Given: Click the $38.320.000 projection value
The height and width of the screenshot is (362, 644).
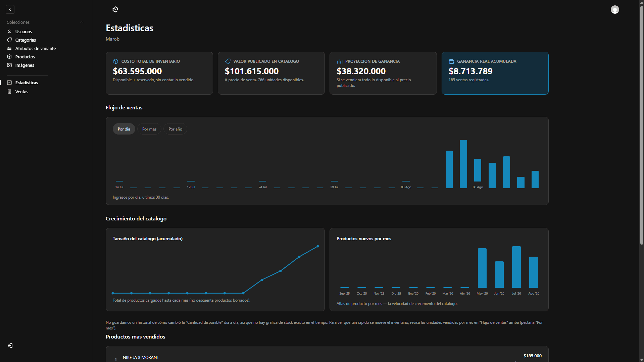Looking at the screenshot, I should [x=361, y=71].
